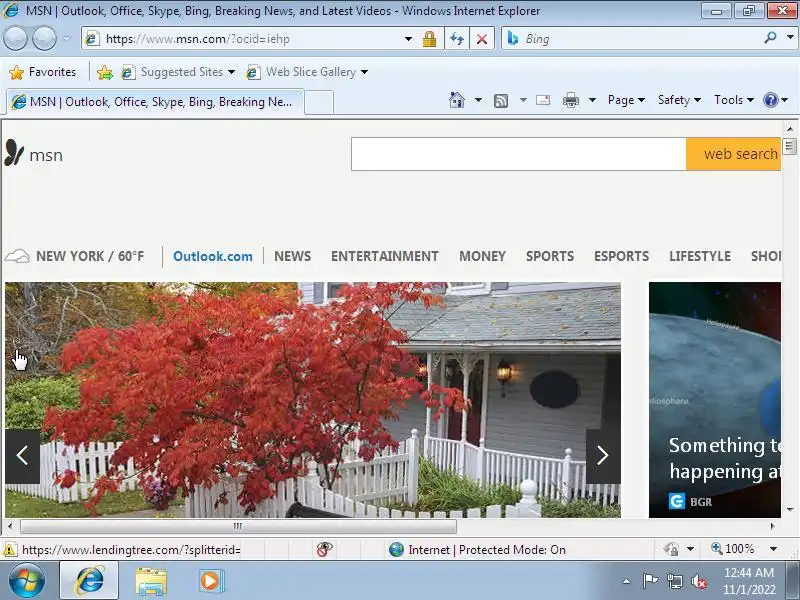The height and width of the screenshot is (600, 800).
Task: Go to SPORTS section
Action: 550,256
